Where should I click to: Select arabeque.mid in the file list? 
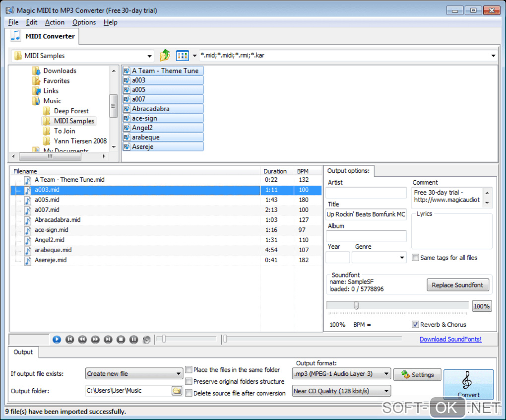[53, 250]
